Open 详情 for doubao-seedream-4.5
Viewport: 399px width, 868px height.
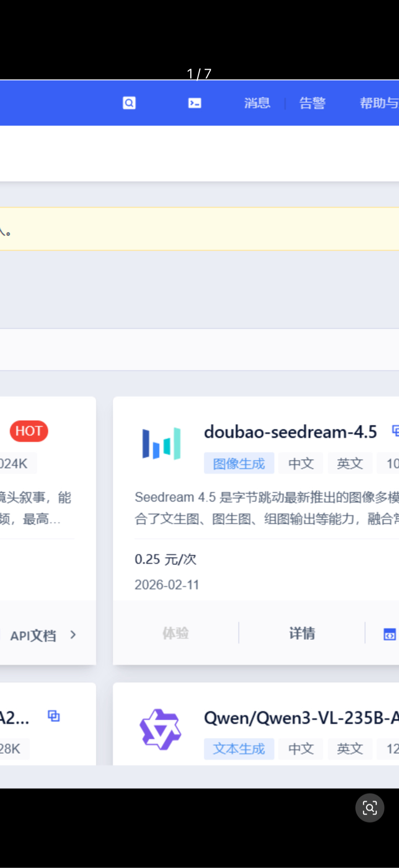pyautogui.click(x=302, y=633)
